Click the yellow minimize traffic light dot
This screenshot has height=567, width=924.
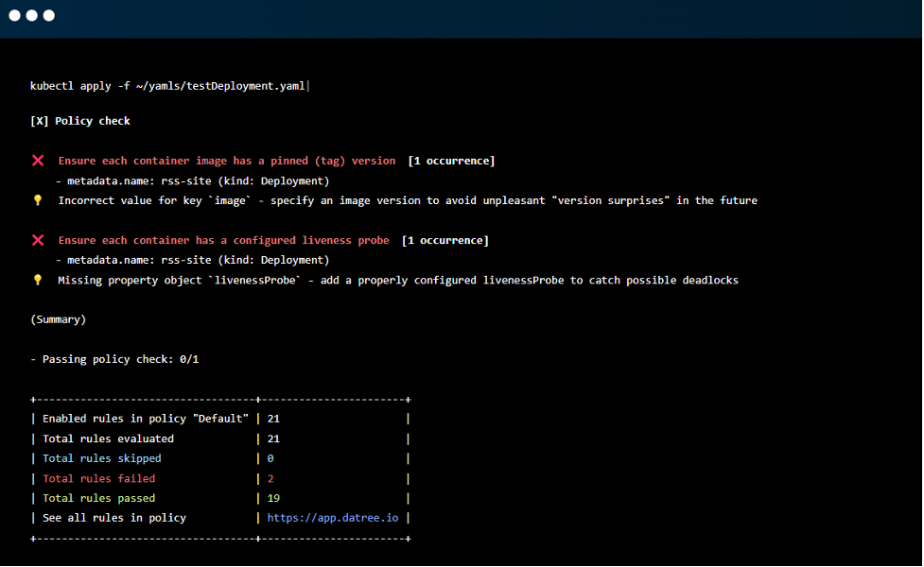[x=30, y=15]
